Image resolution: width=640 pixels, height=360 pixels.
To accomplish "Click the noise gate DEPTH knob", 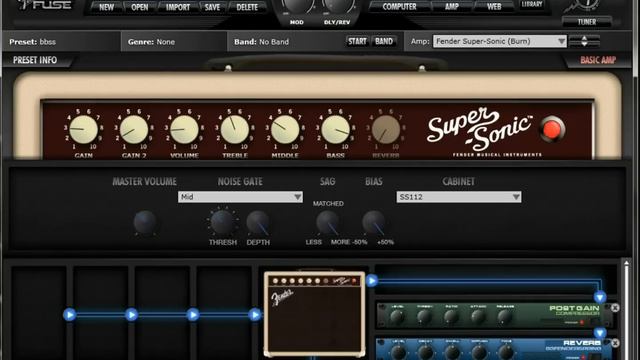I will [258, 222].
